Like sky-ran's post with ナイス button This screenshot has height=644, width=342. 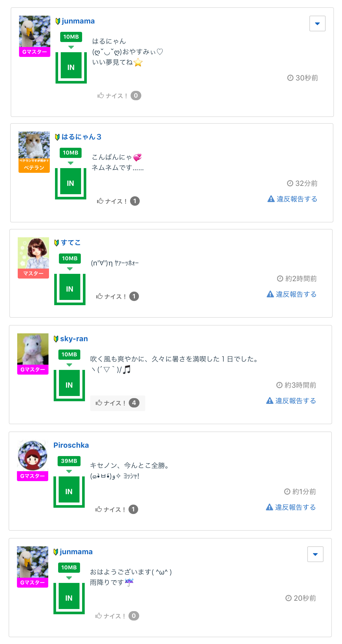click(x=117, y=403)
